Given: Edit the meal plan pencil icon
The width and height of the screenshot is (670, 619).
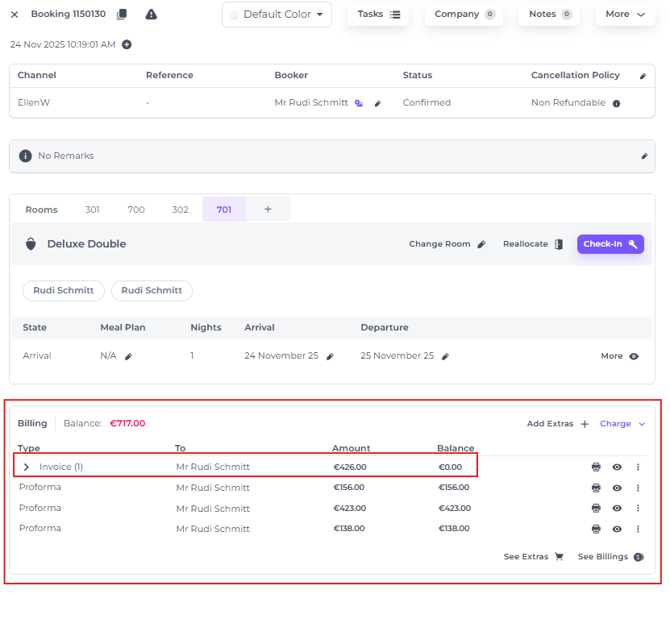Looking at the screenshot, I should 128,356.
